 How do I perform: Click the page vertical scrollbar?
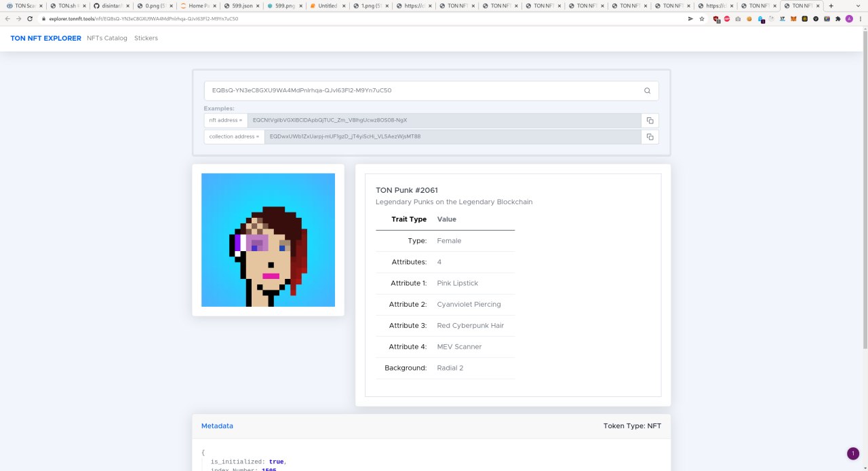(865, 190)
